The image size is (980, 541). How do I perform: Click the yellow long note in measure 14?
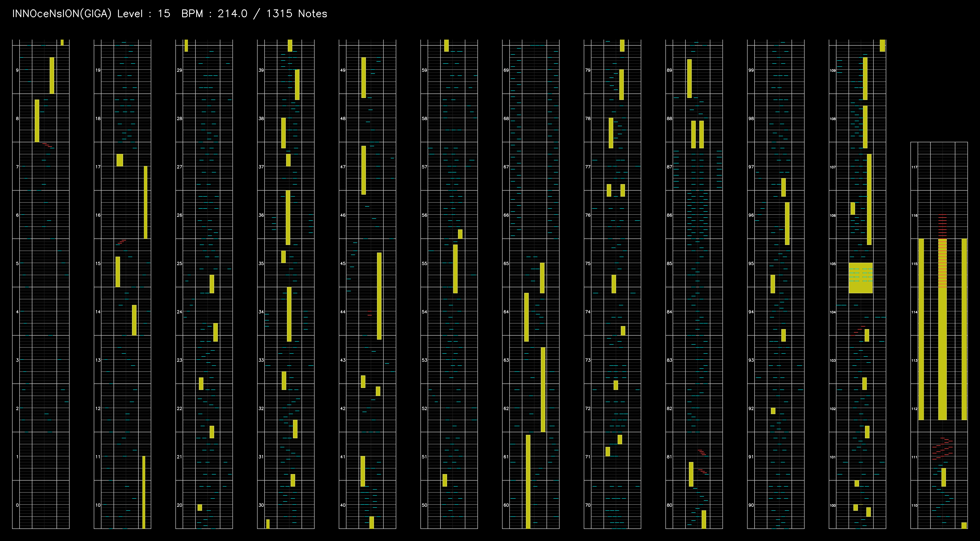point(134,320)
